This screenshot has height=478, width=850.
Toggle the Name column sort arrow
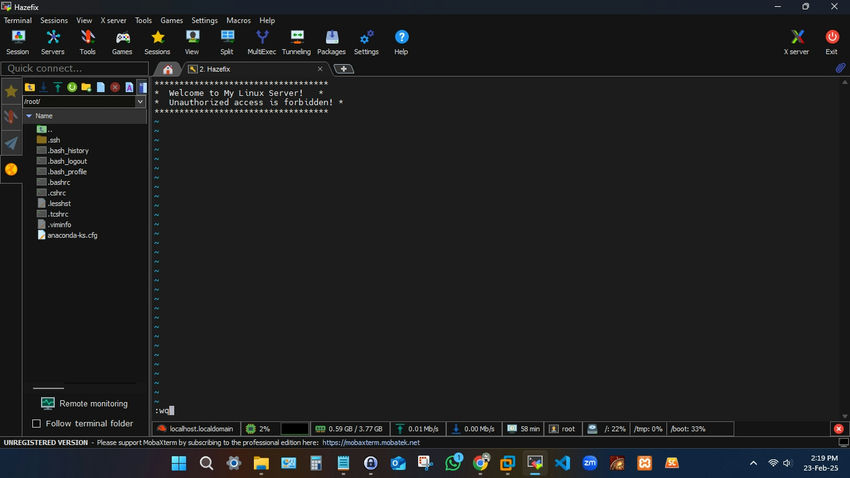pyautogui.click(x=29, y=116)
